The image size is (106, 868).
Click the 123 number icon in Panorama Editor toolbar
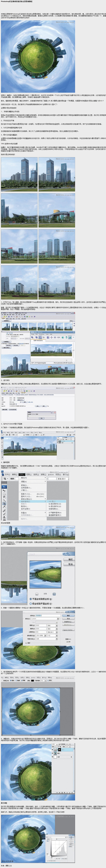pyautogui.click(x=58, y=338)
